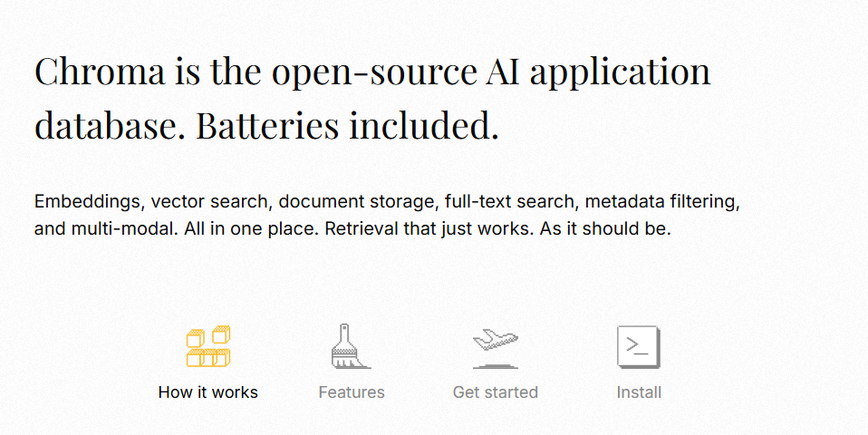This screenshot has width=868, height=435.
Task: Click the "Batteries included." headline text
Action: [347, 125]
